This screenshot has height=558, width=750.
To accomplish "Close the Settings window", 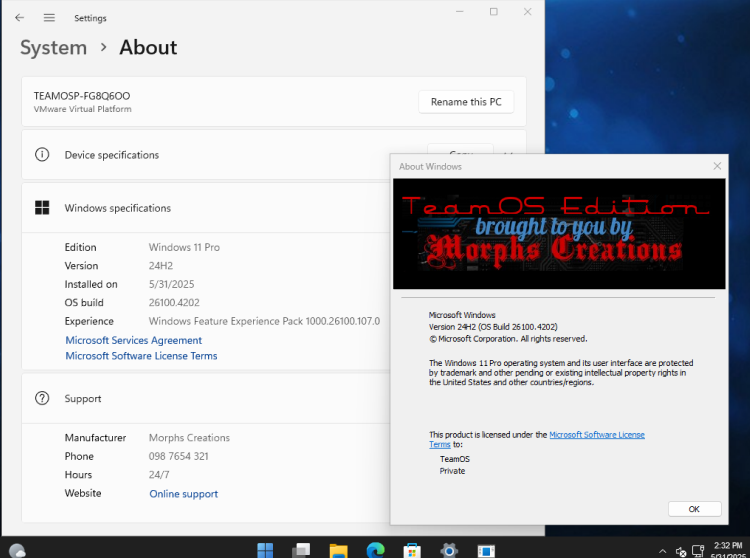I will (528, 11).
